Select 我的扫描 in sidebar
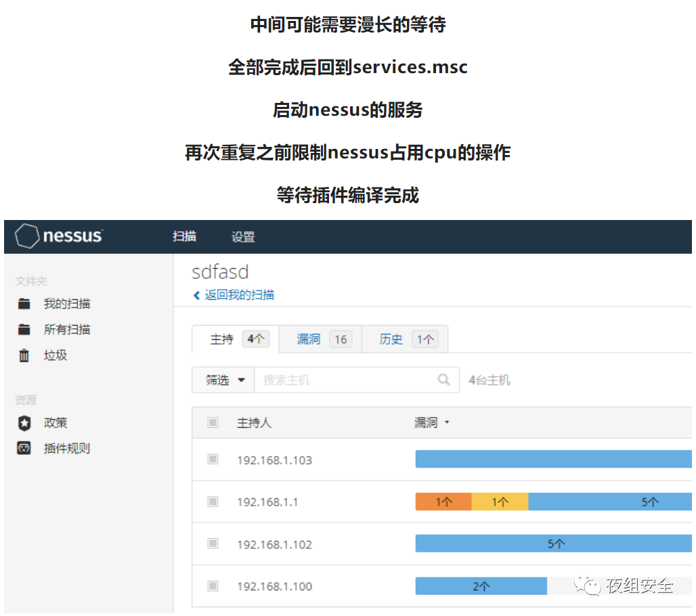 (67, 304)
